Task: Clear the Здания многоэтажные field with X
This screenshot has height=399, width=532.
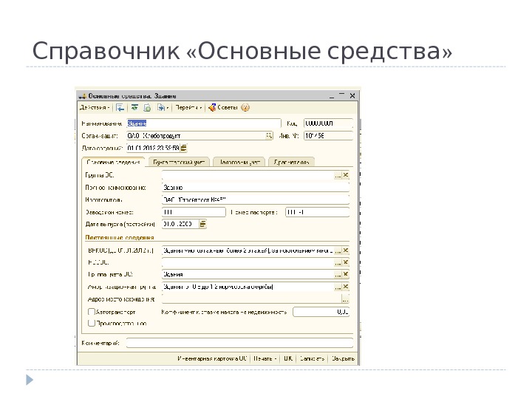Action: 346,250
